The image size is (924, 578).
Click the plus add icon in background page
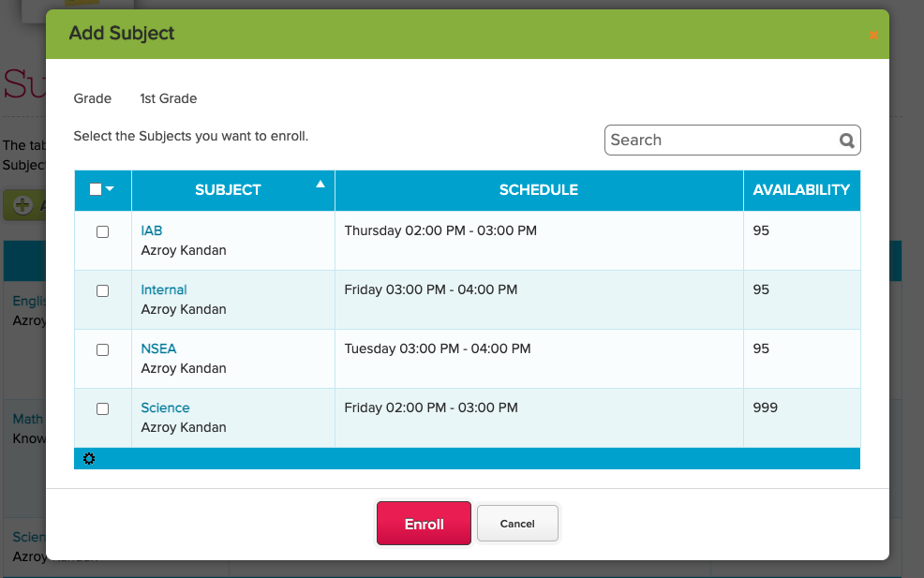point(23,205)
